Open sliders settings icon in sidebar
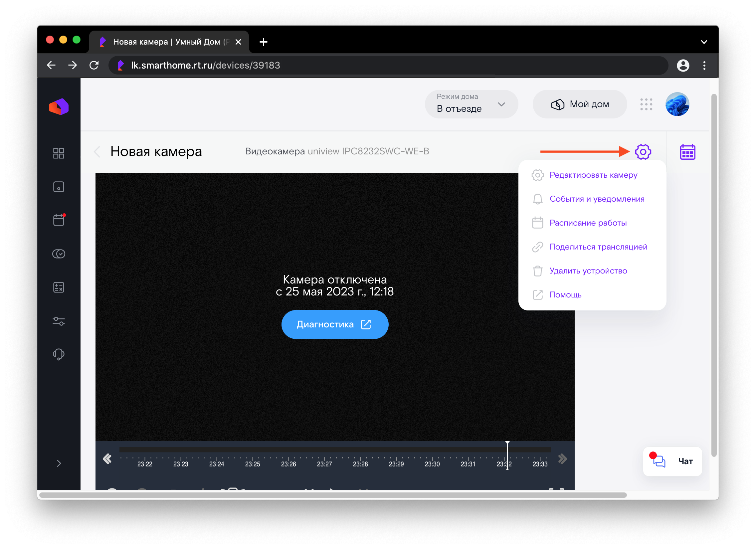756x549 pixels. pos(59,321)
